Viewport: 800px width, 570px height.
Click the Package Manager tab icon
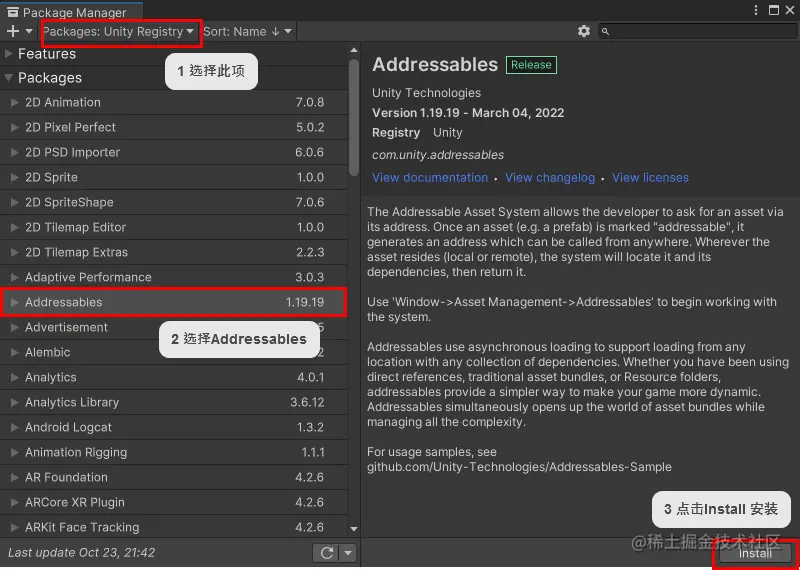tap(13, 12)
